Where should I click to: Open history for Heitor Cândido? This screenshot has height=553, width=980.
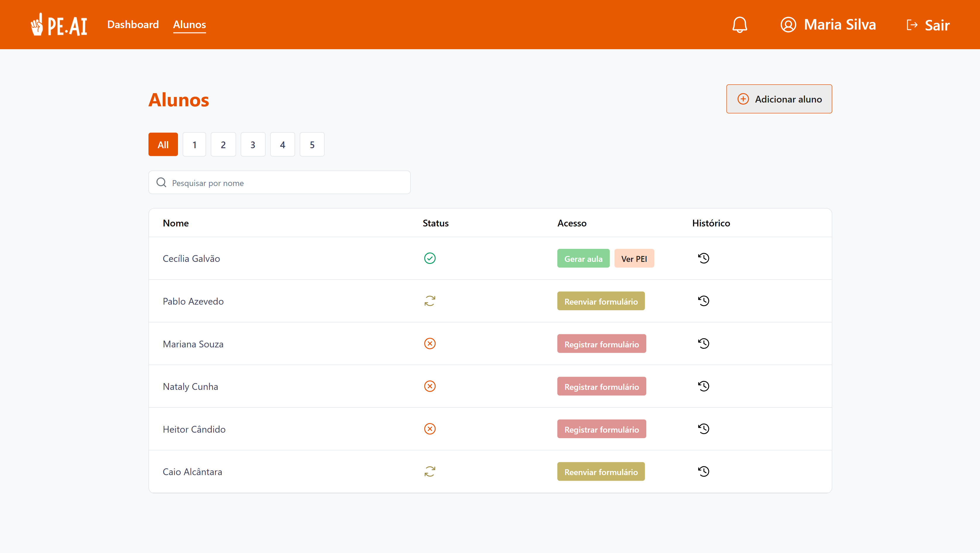(703, 429)
